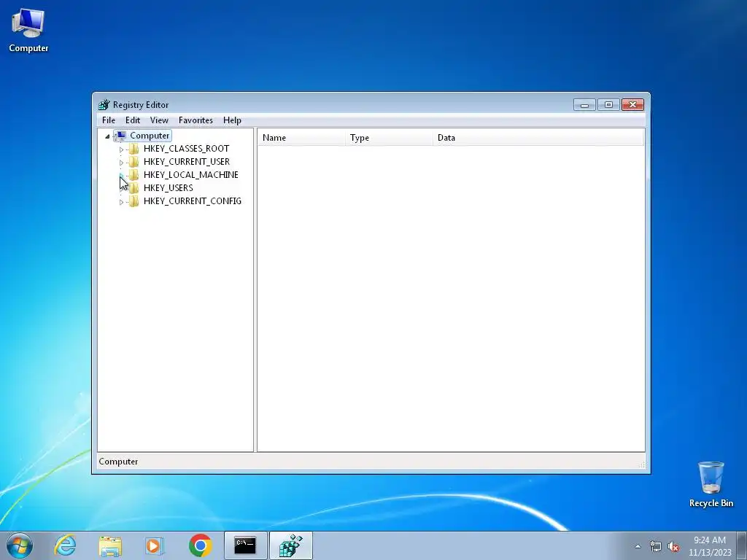This screenshot has height=560, width=747.
Task: Maximize the Registry Editor window
Action: 608,105
